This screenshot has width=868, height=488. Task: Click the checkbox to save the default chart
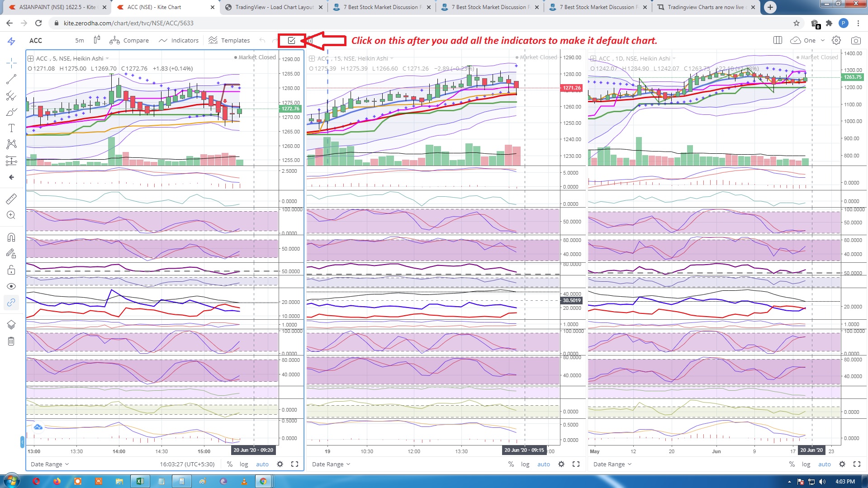coord(291,40)
